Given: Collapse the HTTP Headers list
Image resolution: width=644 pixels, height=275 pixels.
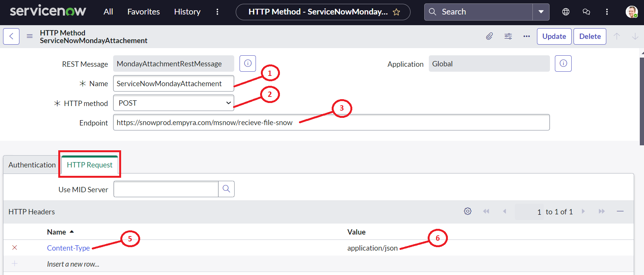Looking at the screenshot, I should click(x=620, y=211).
